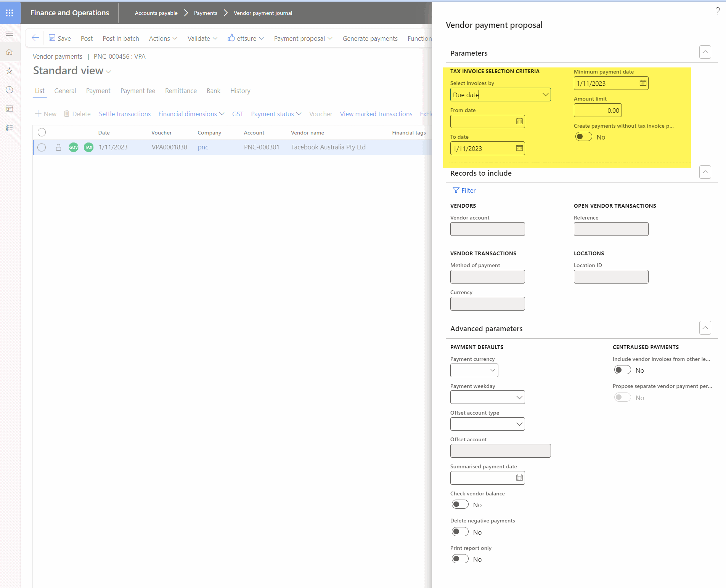Image resolution: width=726 pixels, height=588 pixels.
Task: Click the Save disk icon
Action: (52, 38)
